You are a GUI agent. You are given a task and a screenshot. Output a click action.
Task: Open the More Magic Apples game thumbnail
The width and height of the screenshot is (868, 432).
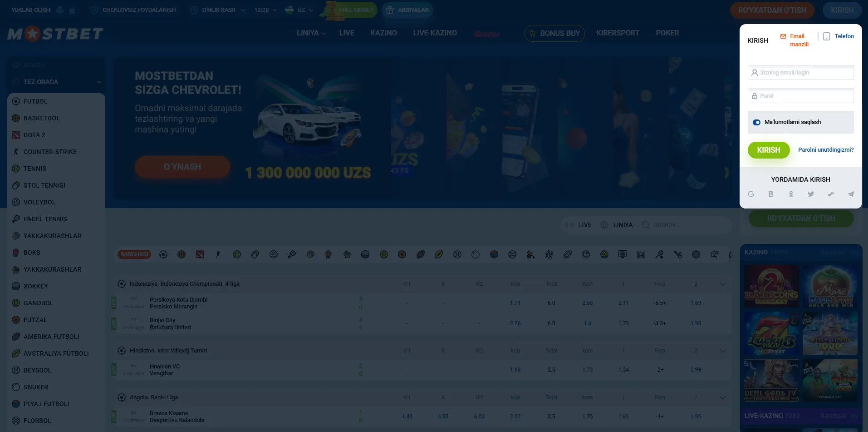(830, 287)
